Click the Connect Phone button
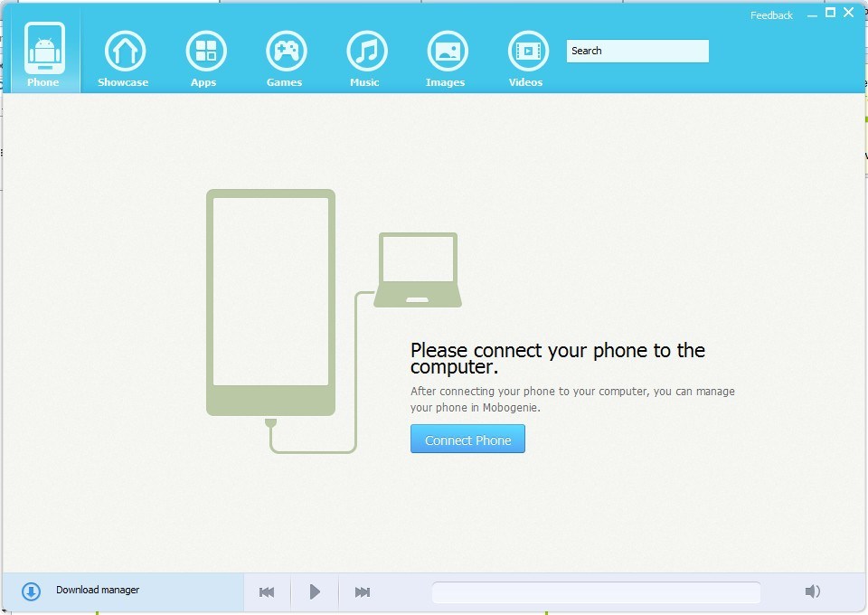 467,439
